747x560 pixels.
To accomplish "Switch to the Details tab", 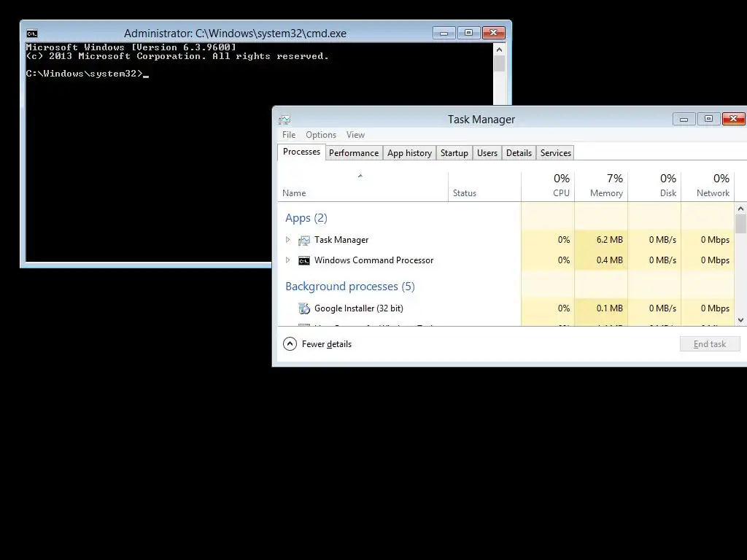I will 519,153.
